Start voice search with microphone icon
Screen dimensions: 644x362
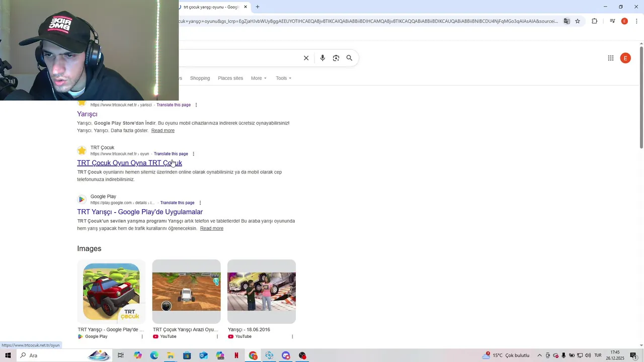click(x=323, y=58)
